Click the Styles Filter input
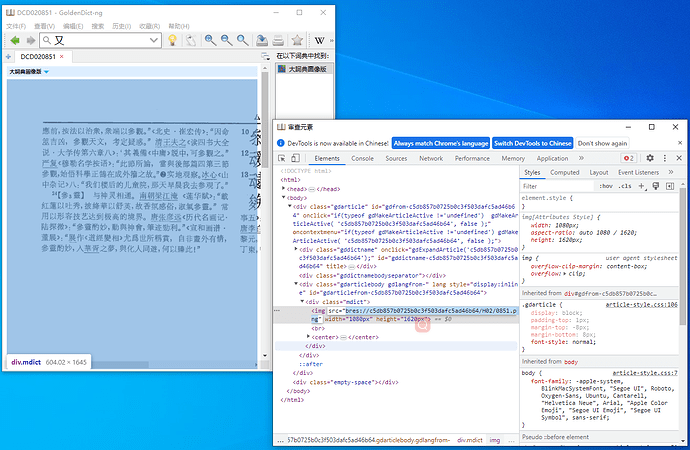690x450 pixels. coord(559,186)
